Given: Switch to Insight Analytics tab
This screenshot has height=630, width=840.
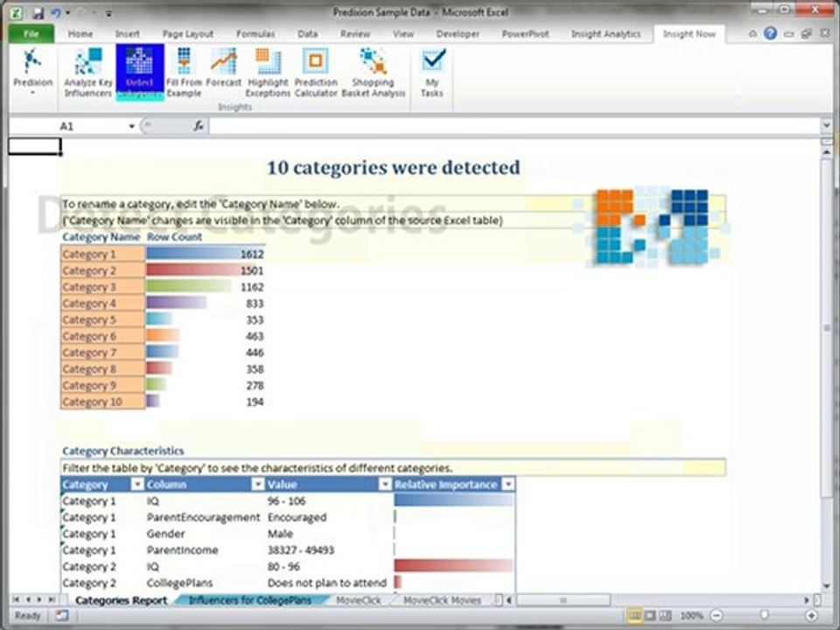Looking at the screenshot, I should point(605,34).
